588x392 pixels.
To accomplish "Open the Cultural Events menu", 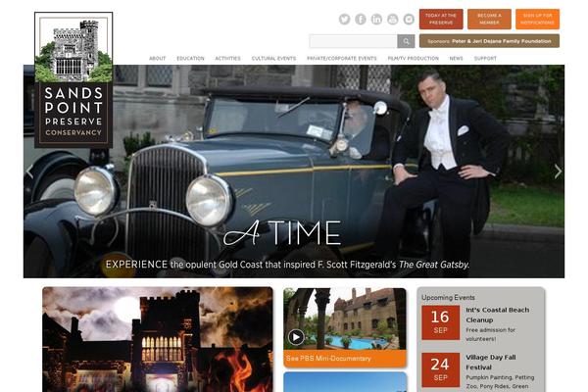I will 273,59.
